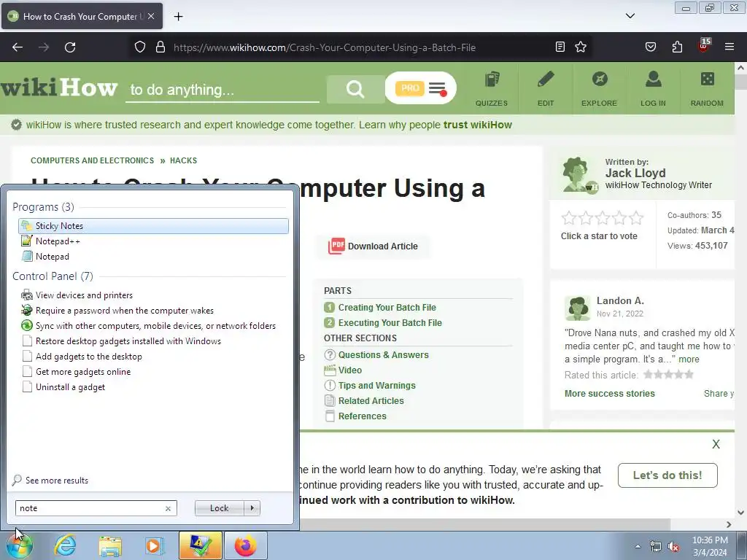Launch Notepad++ from search results
This screenshot has height=560, width=747.
click(x=153, y=241)
